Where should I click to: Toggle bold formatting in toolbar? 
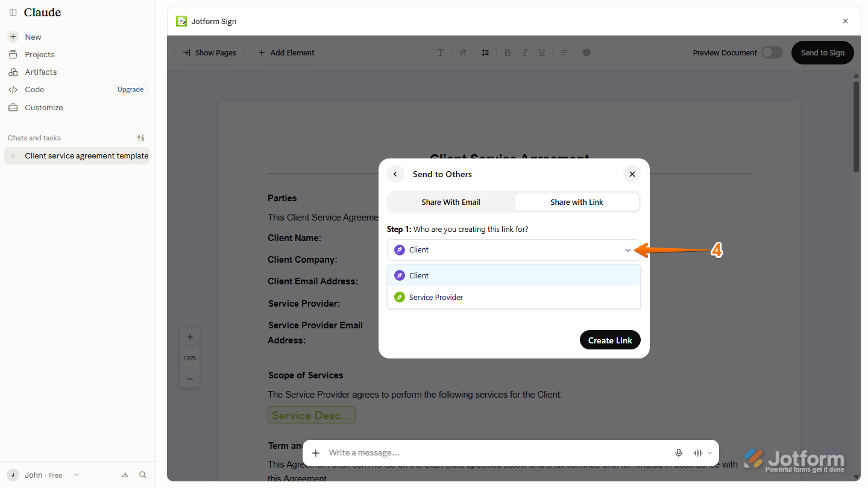508,52
